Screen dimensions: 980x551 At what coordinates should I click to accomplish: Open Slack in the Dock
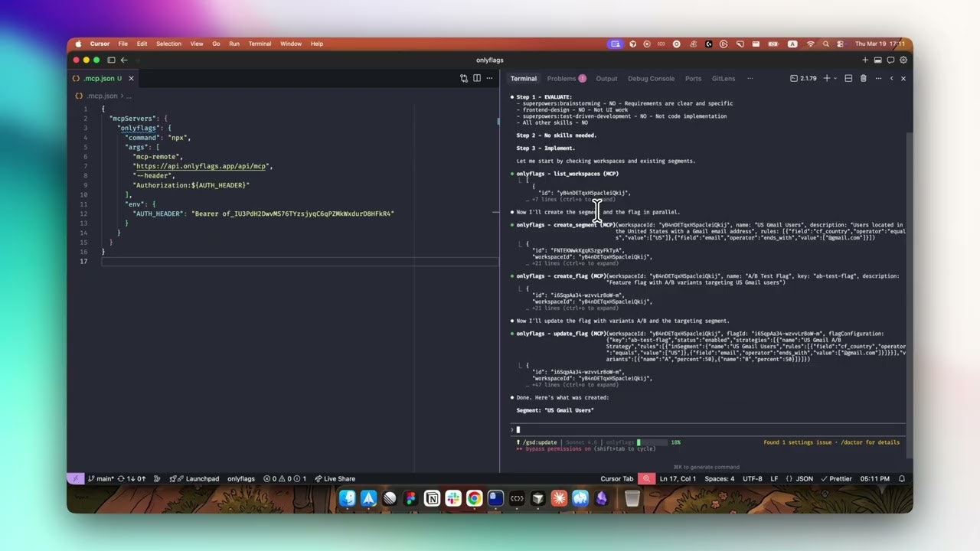[453, 498]
